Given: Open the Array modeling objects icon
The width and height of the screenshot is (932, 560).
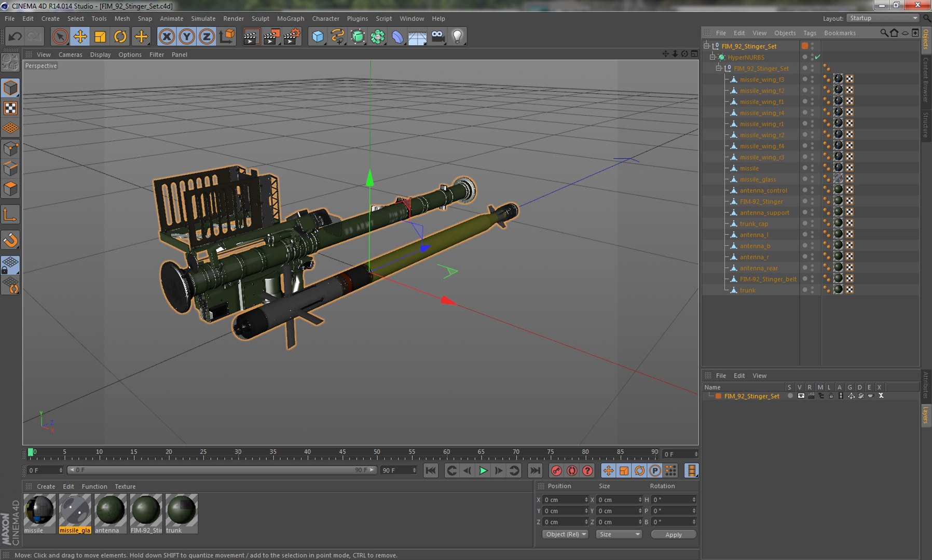Looking at the screenshot, I should [x=378, y=36].
